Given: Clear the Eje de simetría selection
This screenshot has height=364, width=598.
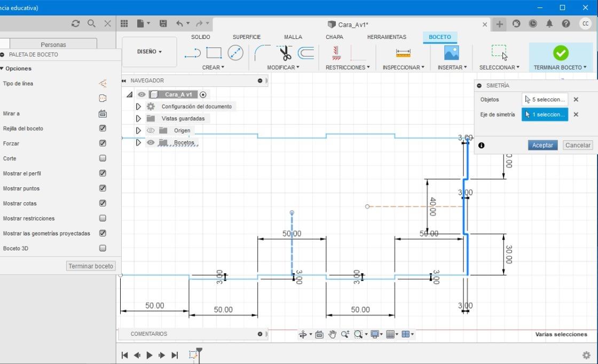Looking at the screenshot, I should pos(576,114).
